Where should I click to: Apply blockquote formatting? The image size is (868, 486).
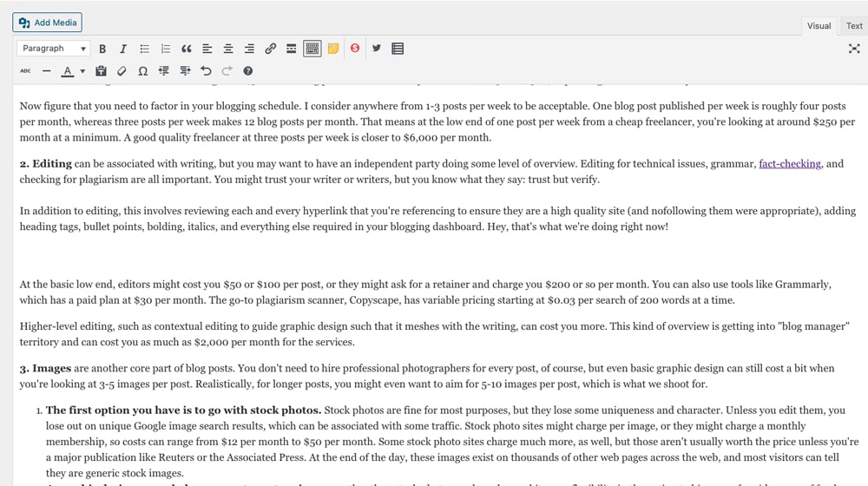pyautogui.click(x=187, y=49)
